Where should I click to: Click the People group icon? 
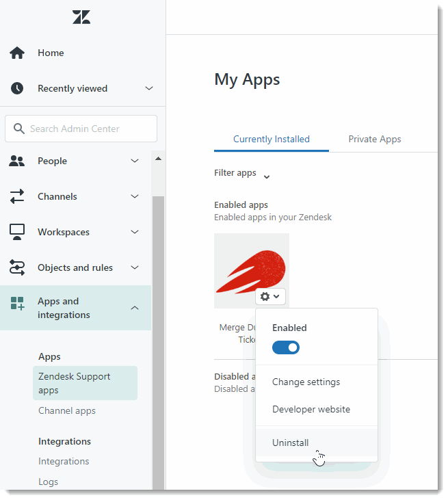click(x=16, y=161)
